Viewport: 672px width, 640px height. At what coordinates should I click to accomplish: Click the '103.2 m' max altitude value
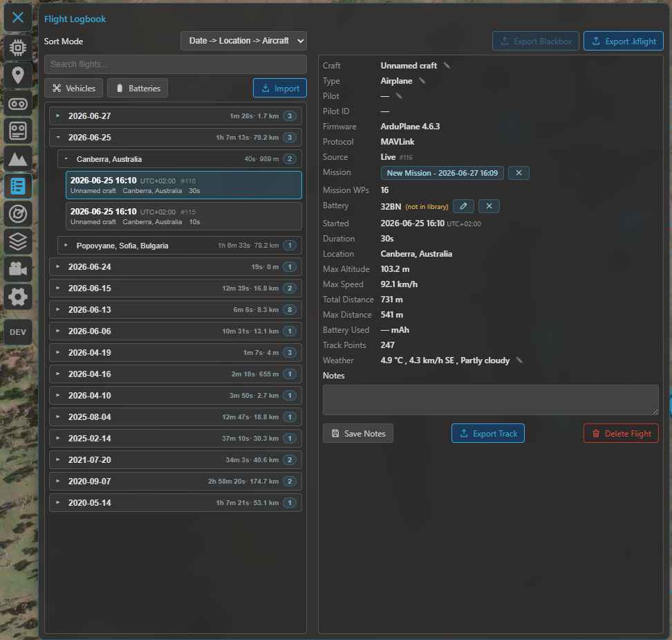[395, 269]
